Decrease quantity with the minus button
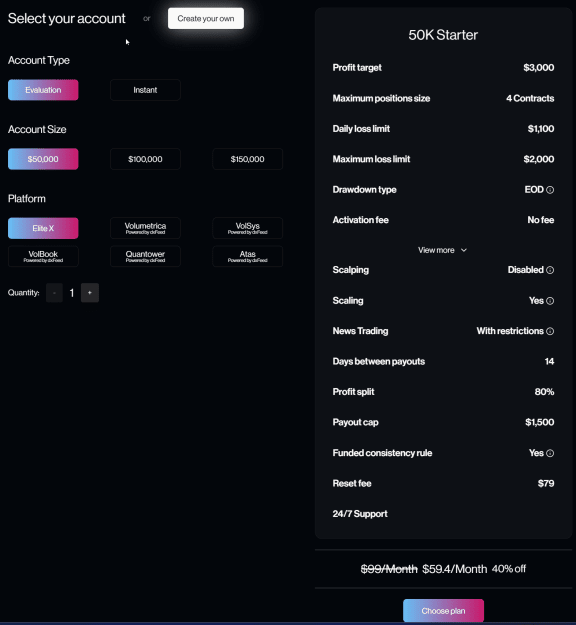The image size is (576, 625). [54, 293]
